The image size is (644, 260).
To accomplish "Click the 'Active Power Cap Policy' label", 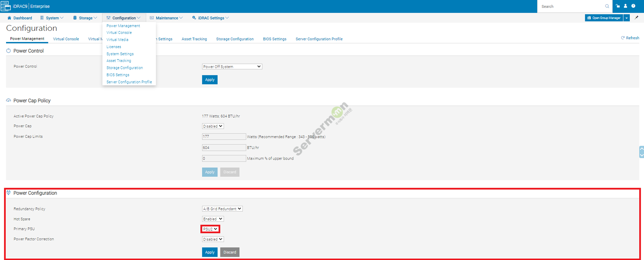I will [x=33, y=116].
